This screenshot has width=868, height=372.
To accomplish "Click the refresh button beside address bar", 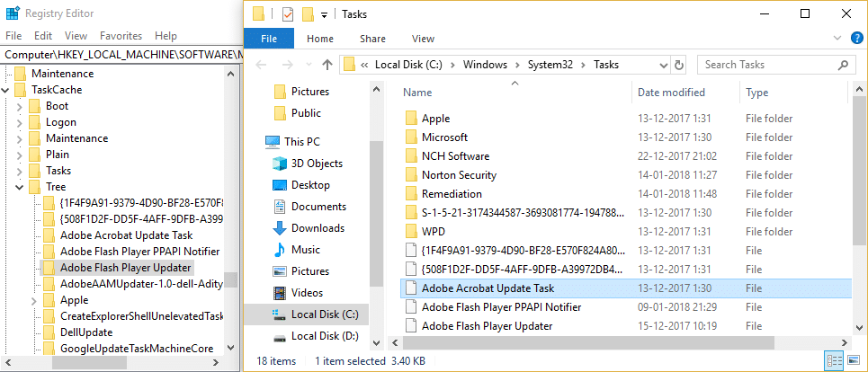I will click(x=679, y=65).
